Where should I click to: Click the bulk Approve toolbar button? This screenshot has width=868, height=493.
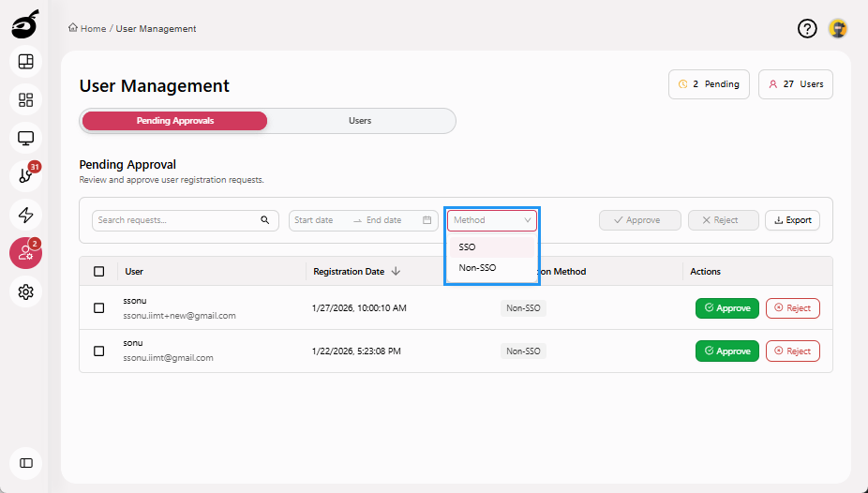[x=640, y=219]
